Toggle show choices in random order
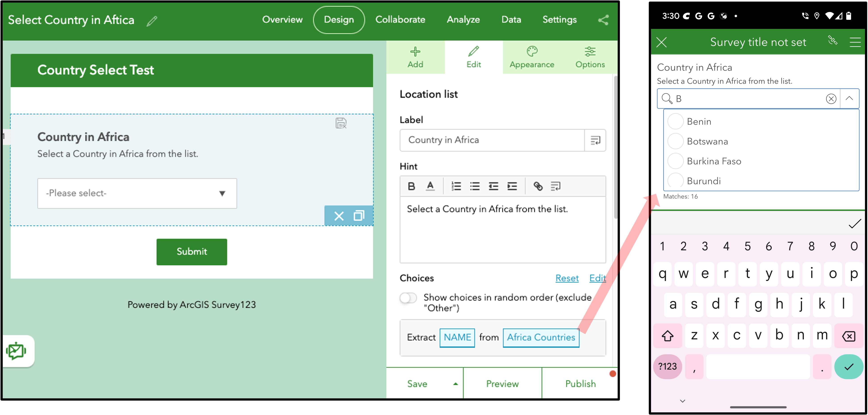This screenshot has height=415, width=868. pyautogui.click(x=408, y=298)
